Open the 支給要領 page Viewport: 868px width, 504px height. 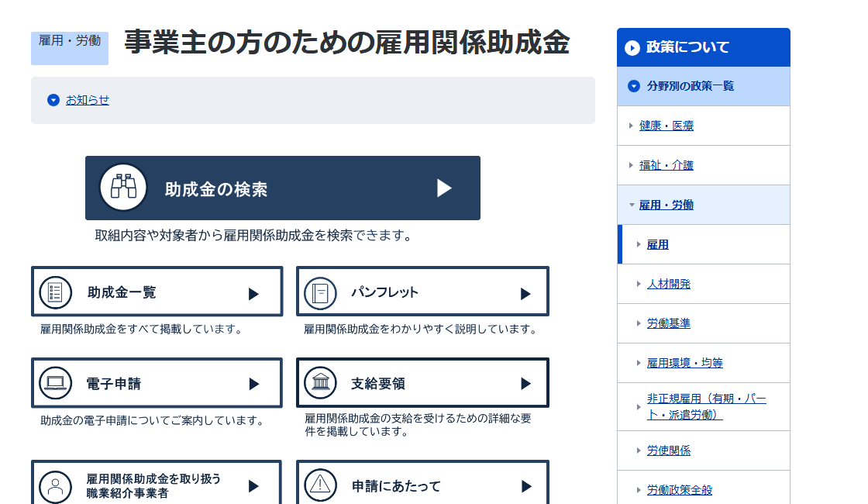click(x=422, y=383)
